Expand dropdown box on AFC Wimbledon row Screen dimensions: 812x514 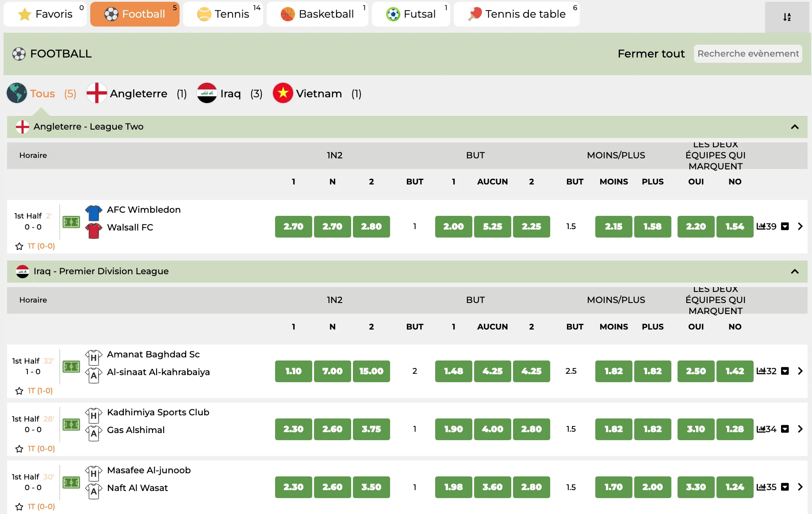click(785, 226)
